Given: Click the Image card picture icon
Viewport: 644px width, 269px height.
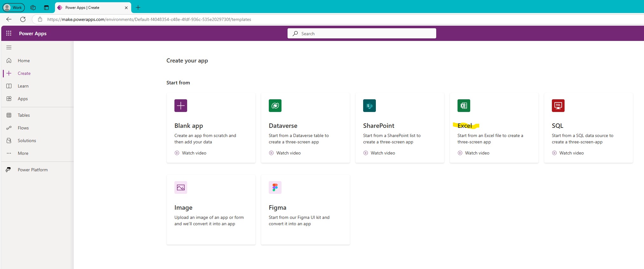Looking at the screenshot, I should 181,187.
